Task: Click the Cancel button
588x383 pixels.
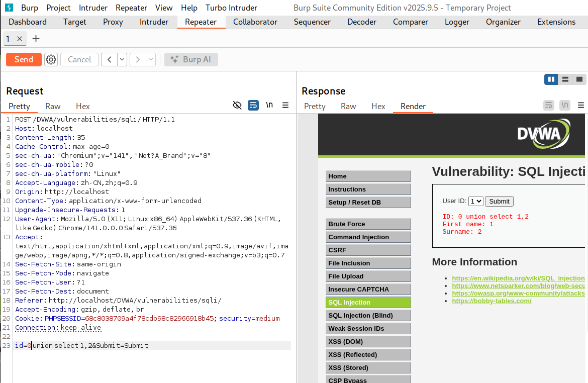Action: (x=79, y=60)
